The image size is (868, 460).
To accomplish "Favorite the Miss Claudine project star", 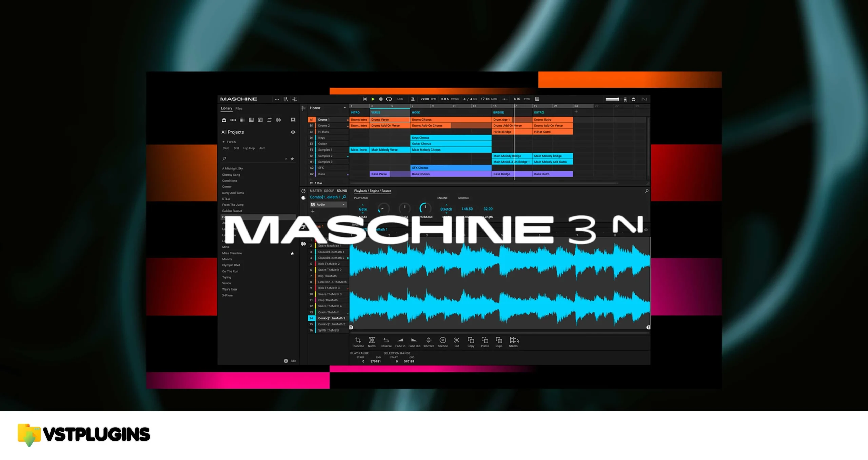I will 292,254.
